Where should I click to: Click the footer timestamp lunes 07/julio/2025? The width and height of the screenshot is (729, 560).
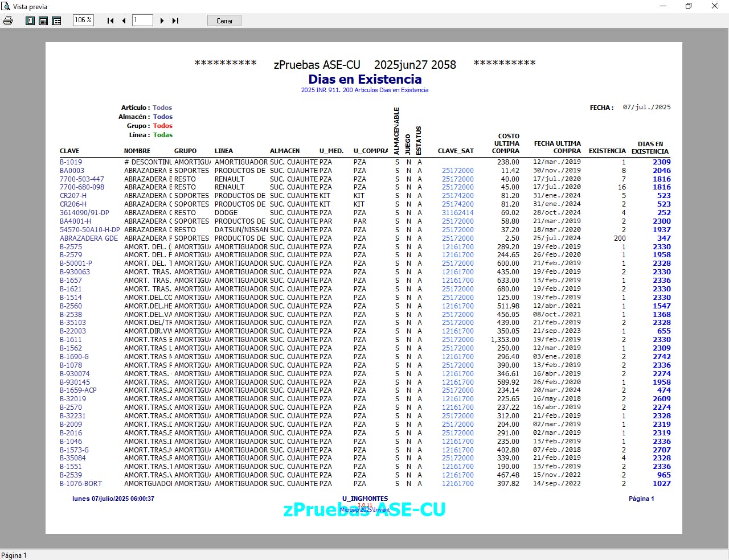pyautogui.click(x=113, y=499)
